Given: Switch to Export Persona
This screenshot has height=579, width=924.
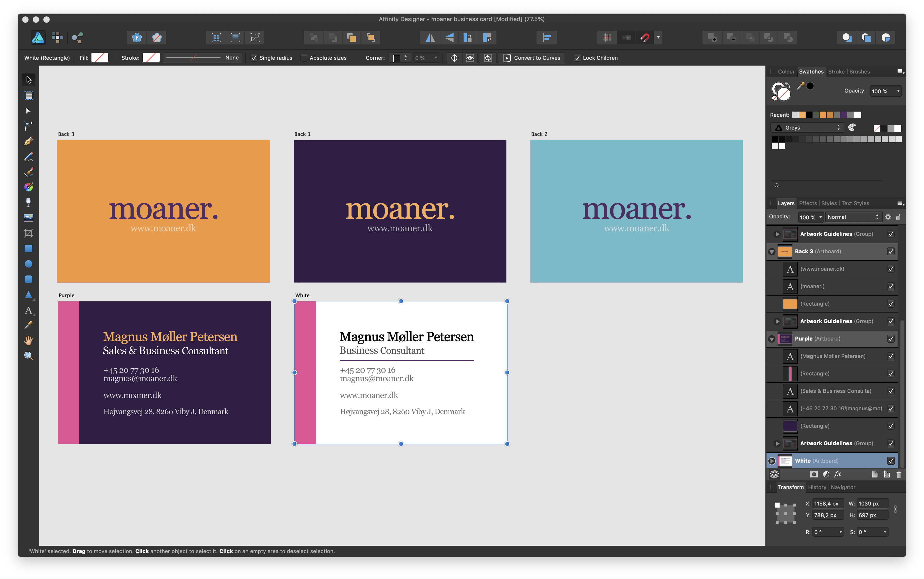Looking at the screenshot, I should 77,38.
